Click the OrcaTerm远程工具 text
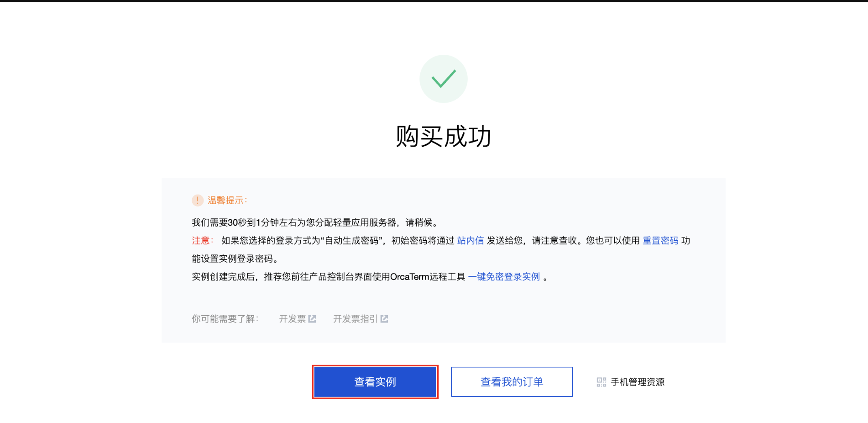This screenshot has height=423, width=868. (428, 277)
